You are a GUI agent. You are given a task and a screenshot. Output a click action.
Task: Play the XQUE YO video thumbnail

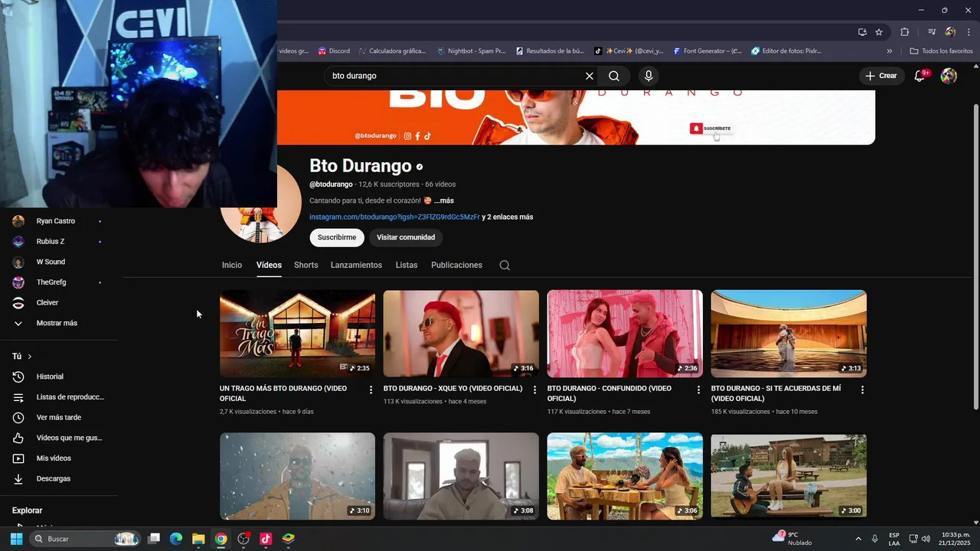coord(461,334)
